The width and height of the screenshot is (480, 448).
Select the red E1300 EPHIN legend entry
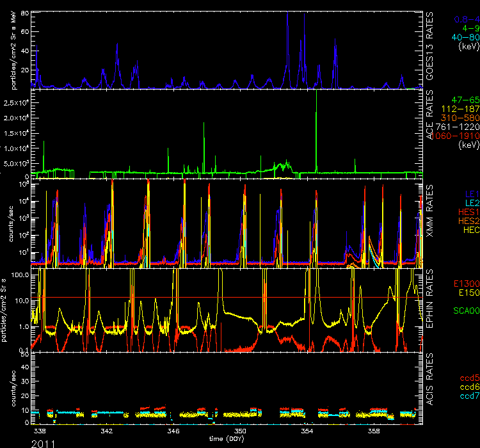tap(465, 283)
